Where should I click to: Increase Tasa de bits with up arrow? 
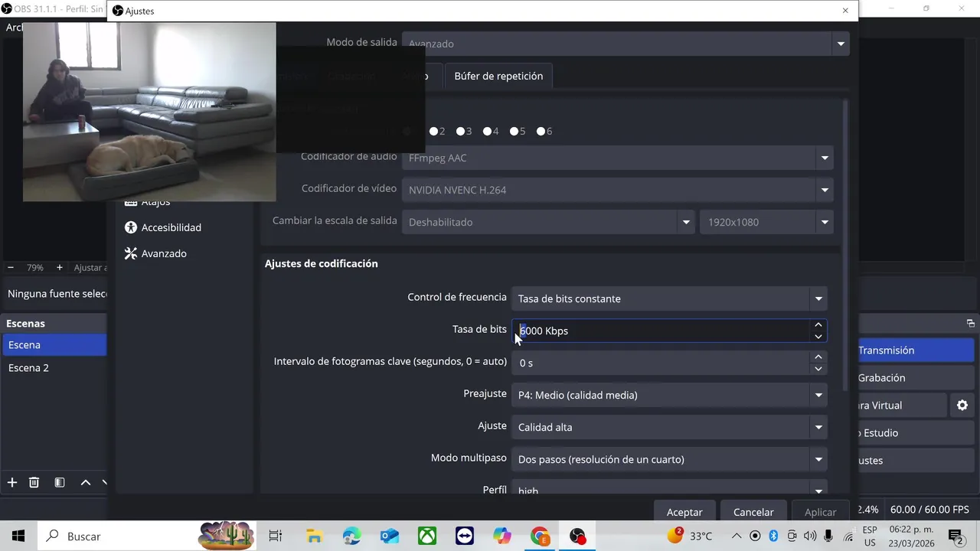tap(818, 325)
